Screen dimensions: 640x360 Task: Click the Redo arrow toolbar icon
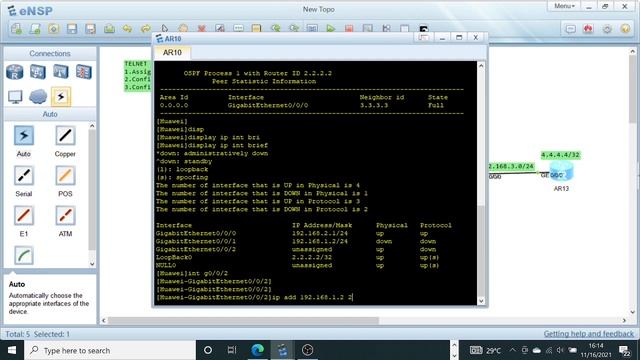[146, 29]
